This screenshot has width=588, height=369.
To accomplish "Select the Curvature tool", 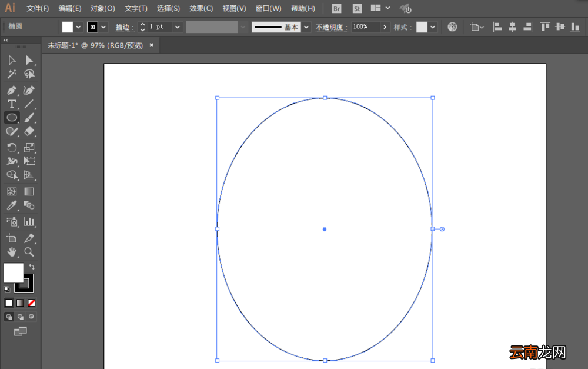I will point(29,90).
